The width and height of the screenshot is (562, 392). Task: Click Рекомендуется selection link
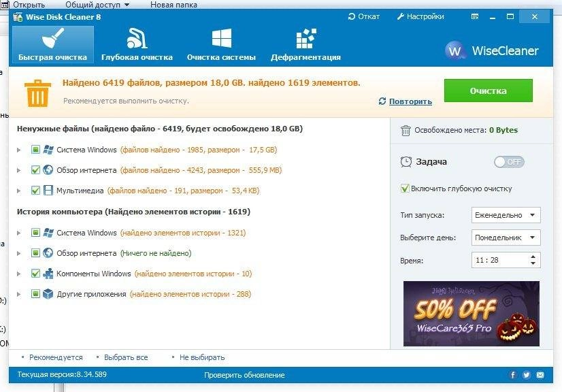pos(56,357)
